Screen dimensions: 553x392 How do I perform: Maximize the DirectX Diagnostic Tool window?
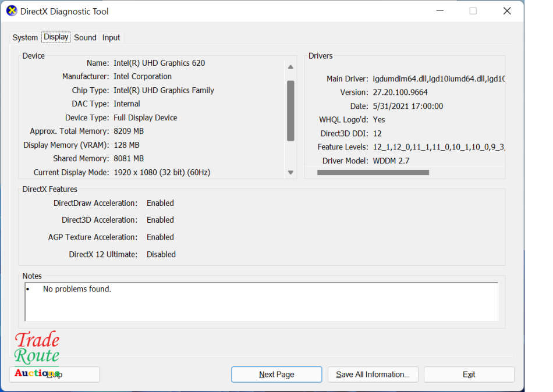(473, 11)
